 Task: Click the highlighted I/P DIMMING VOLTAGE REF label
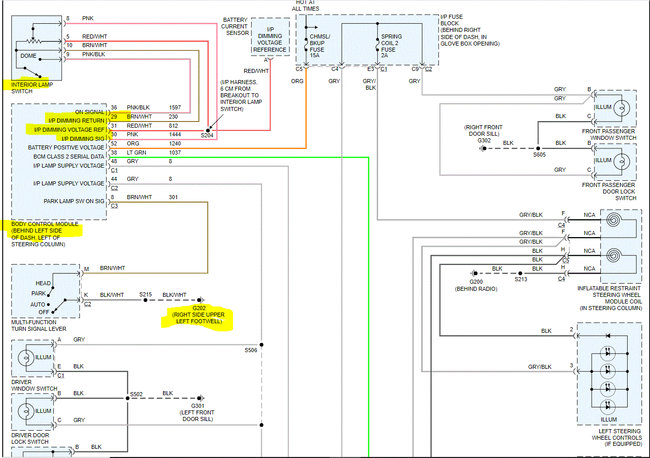pos(69,130)
